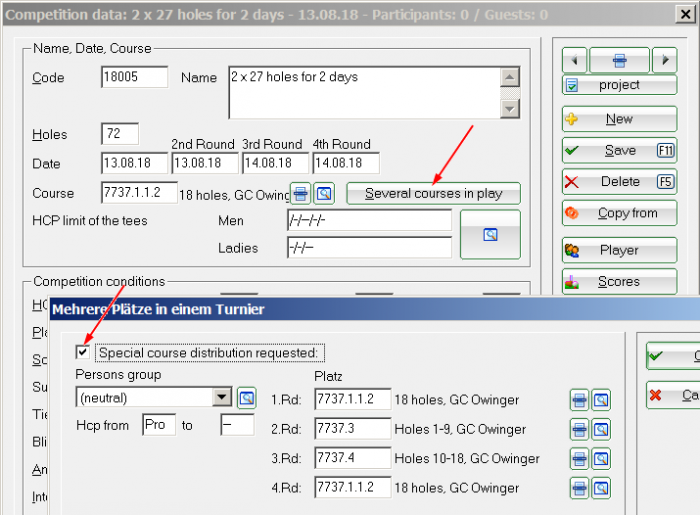The image size is (700, 515).
Task: Click the printer icon next to Course field
Action: coord(300,194)
